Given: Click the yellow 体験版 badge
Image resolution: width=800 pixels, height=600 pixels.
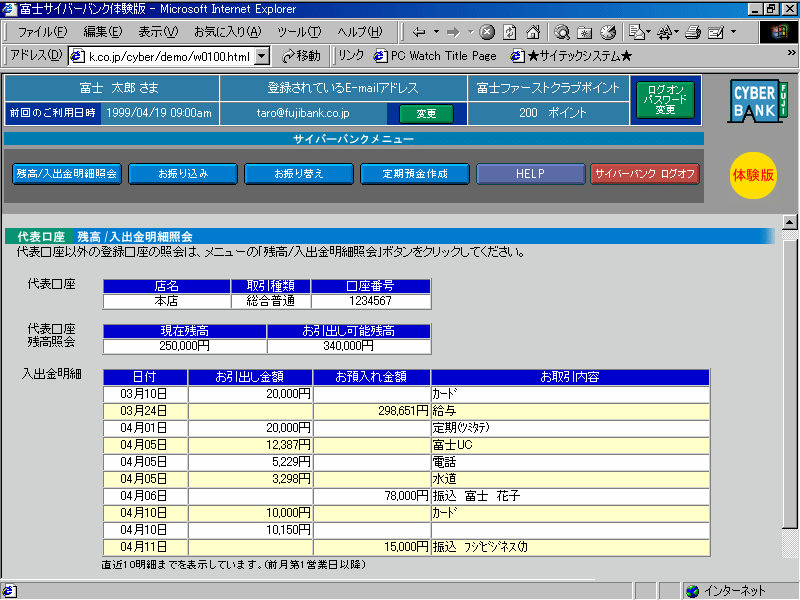Looking at the screenshot, I should click(x=753, y=175).
